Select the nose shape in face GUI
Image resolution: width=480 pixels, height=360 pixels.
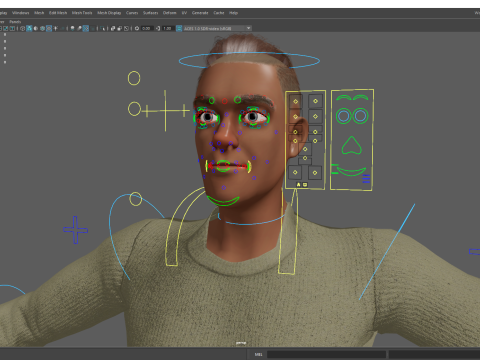352,145
